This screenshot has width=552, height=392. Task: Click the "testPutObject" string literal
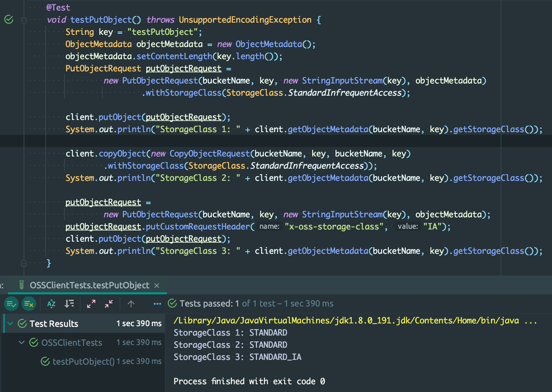point(162,32)
